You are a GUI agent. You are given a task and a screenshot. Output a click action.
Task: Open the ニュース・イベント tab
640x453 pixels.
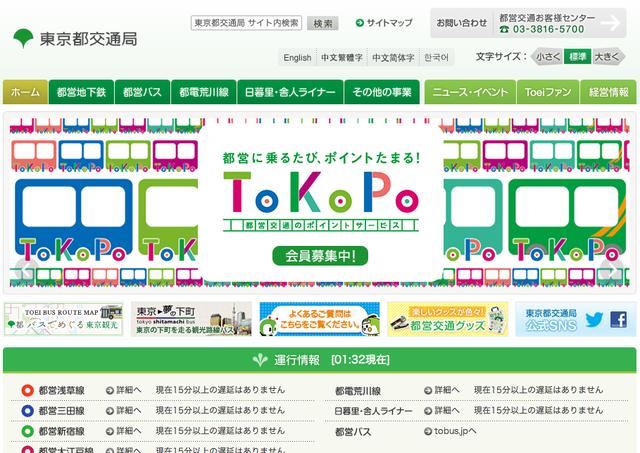470,92
